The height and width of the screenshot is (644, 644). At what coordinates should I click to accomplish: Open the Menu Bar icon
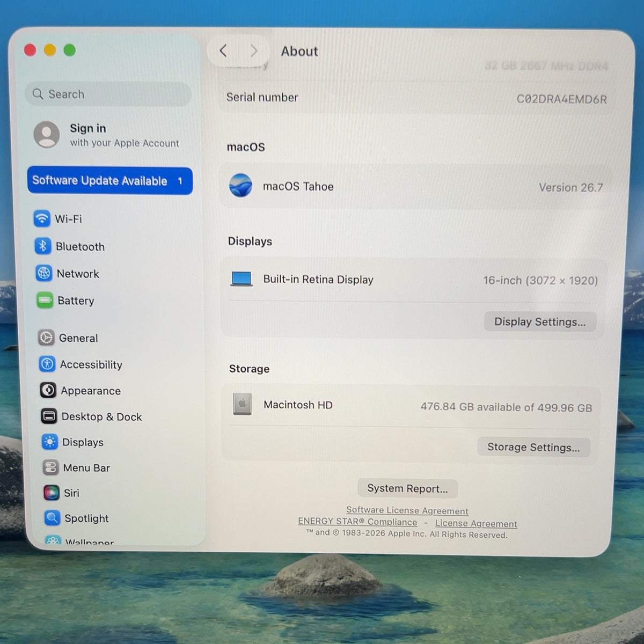tap(50, 467)
